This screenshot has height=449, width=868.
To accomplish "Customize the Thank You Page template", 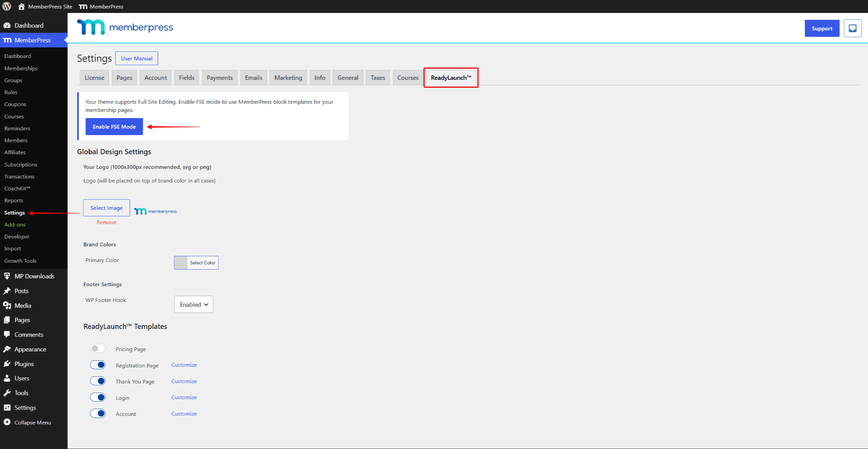I will [x=184, y=381].
